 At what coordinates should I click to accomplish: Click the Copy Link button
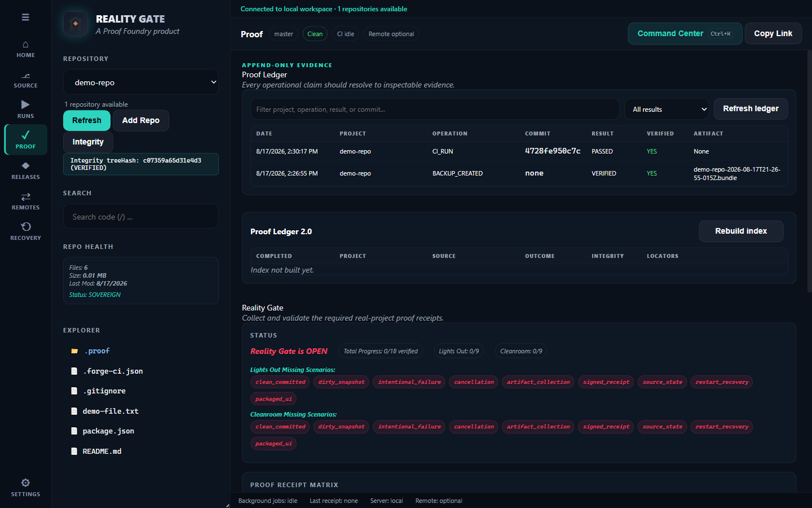tap(773, 33)
